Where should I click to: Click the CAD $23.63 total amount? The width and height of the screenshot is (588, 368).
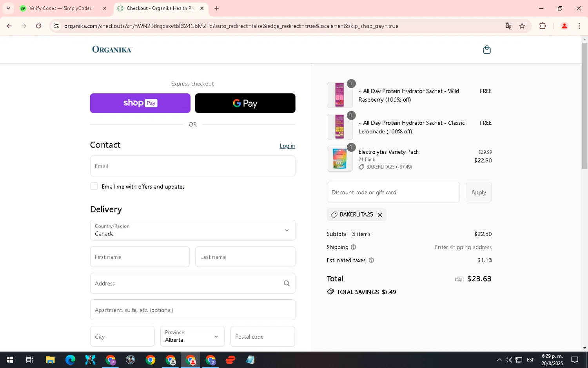473,279
